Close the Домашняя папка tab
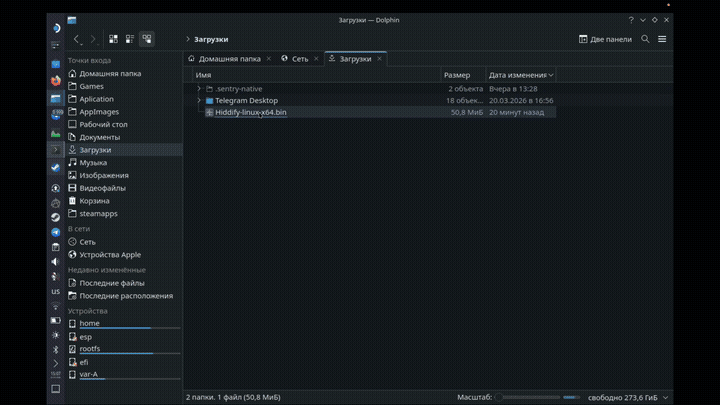Image resolution: width=720 pixels, height=405 pixels. click(x=269, y=59)
